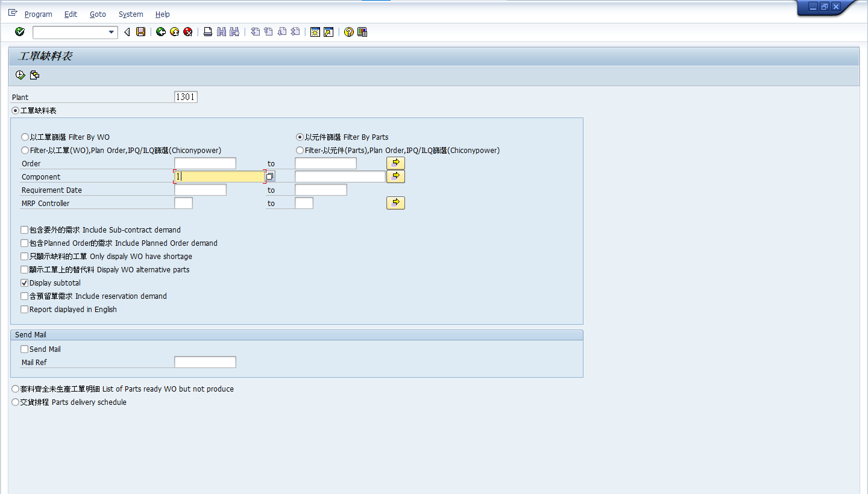Image resolution: width=868 pixels, height=494 pixels.
Task: Open the Component field value help button
Action: click(x=271, y=177)
